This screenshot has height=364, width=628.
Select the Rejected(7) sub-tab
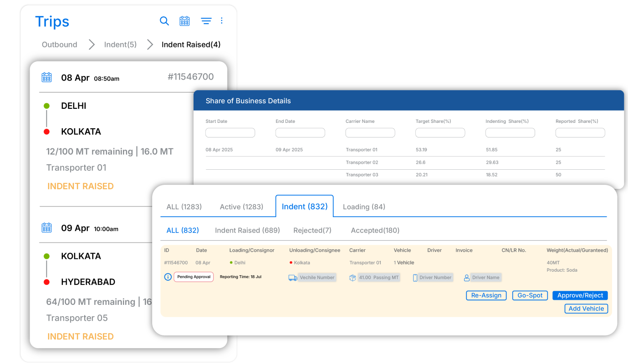(312, 230)
